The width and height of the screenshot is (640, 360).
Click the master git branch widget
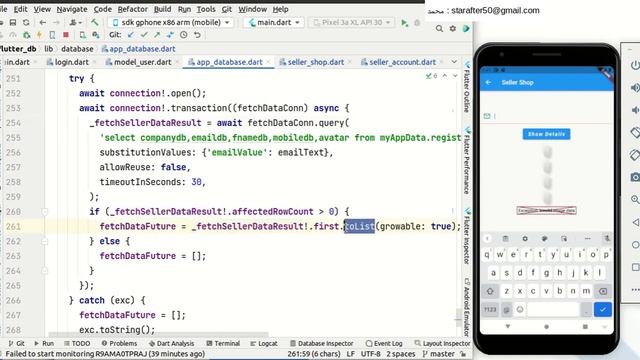pos(439,354)
